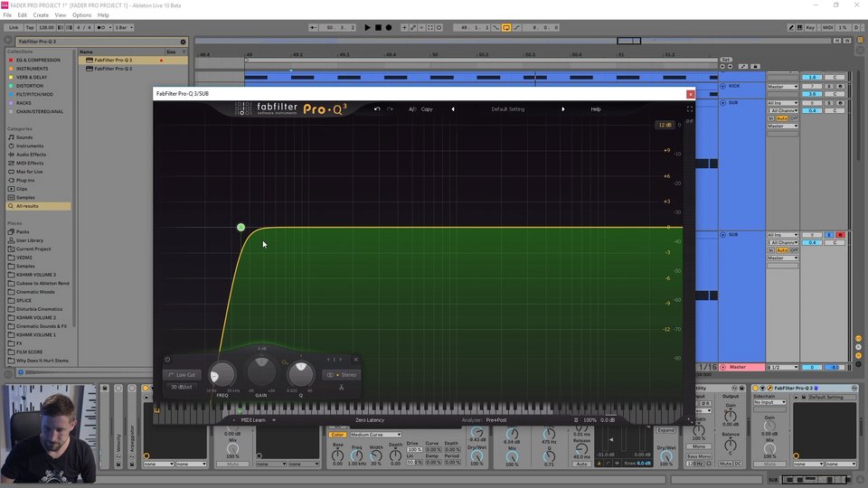Viewport: 868px width, 488px height.
Task: Toggle the A/B compare button in Pro-Q 3
Action: click(412, 109)
